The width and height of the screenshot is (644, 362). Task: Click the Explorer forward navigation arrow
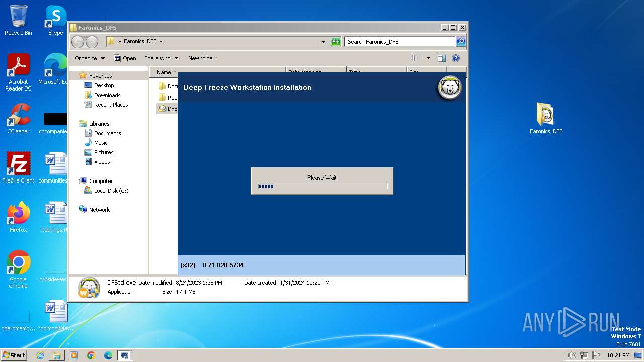(92, 42)
